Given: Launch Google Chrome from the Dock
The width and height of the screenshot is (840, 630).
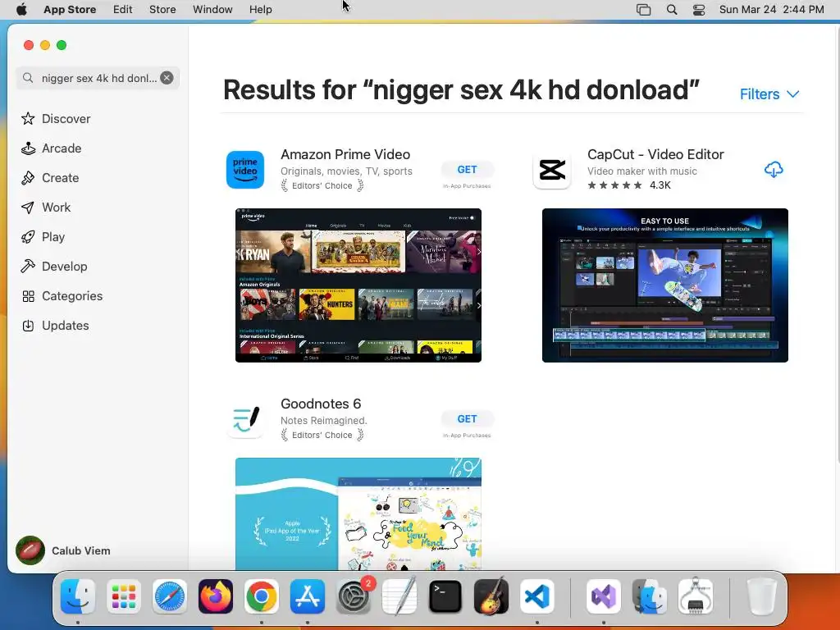Looking at the screenshot, I should click(262, 596).
